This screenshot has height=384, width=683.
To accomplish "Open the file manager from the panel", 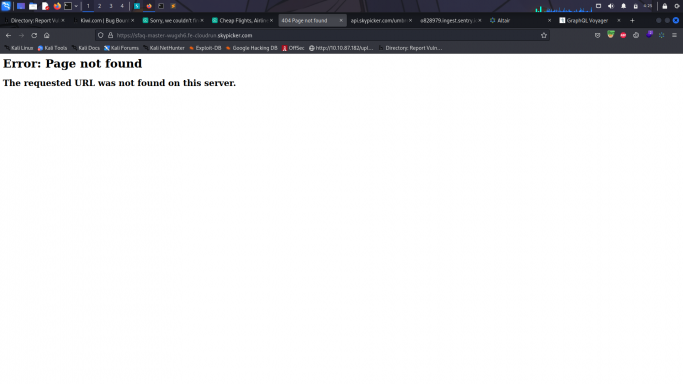I will 33,6.
